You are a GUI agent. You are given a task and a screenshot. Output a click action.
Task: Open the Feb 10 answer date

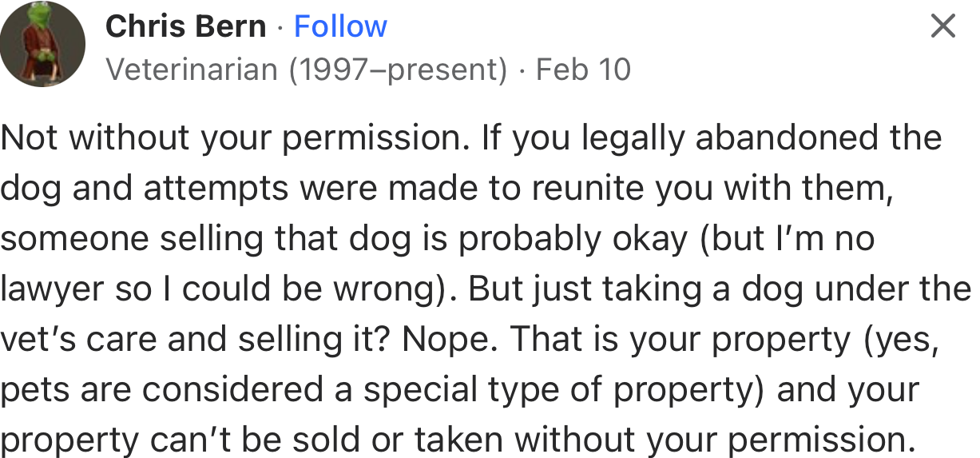tap(583, 70)
